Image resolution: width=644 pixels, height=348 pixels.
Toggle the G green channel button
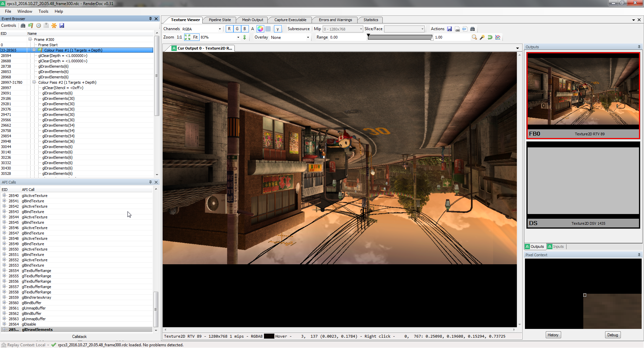click(x=237, y=29)
